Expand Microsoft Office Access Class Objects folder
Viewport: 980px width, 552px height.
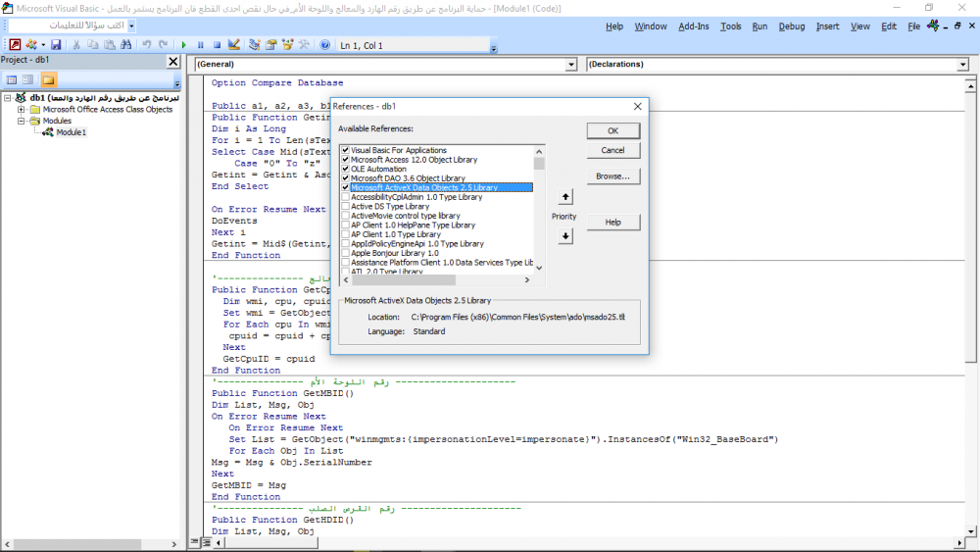click(x=21, y=110)
